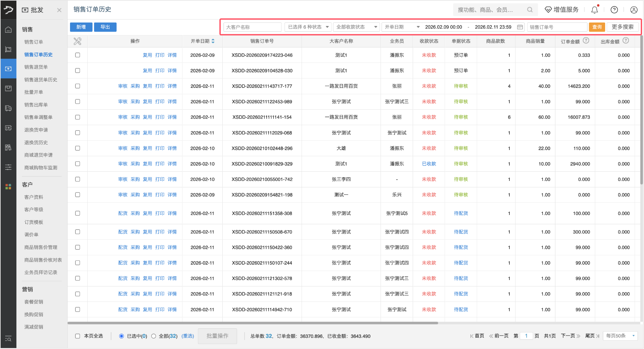The height and width of the screenshot is (349, 644).
Task: Open the 已选择 6 种状态 dropdown
Action: tap(307, 27)
